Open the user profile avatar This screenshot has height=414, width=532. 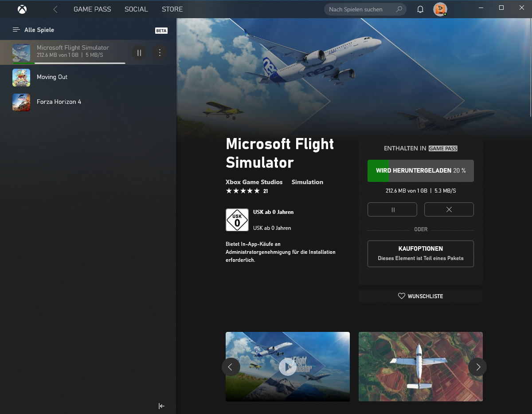[x=440, y=9]
